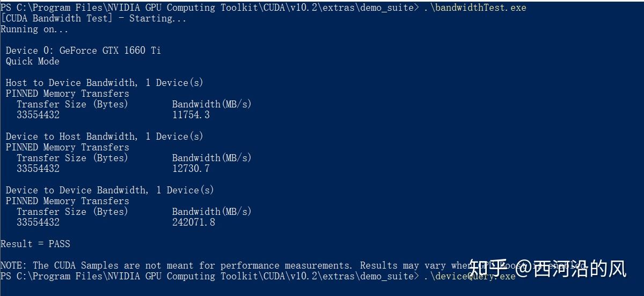Click the last 'Bandwidth(MB/s)' column header
Viewport: 644px width, 296px height.
(212, 212)
